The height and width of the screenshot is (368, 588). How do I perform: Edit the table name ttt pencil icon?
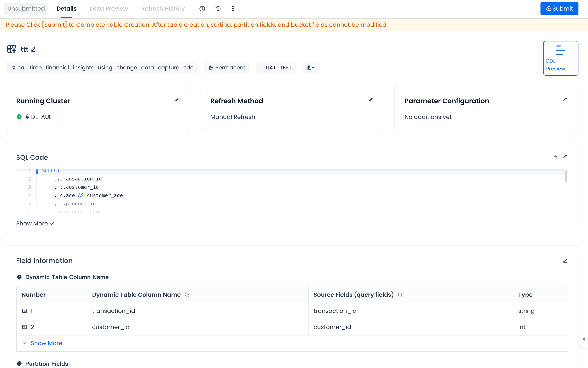tap(33, 49)
